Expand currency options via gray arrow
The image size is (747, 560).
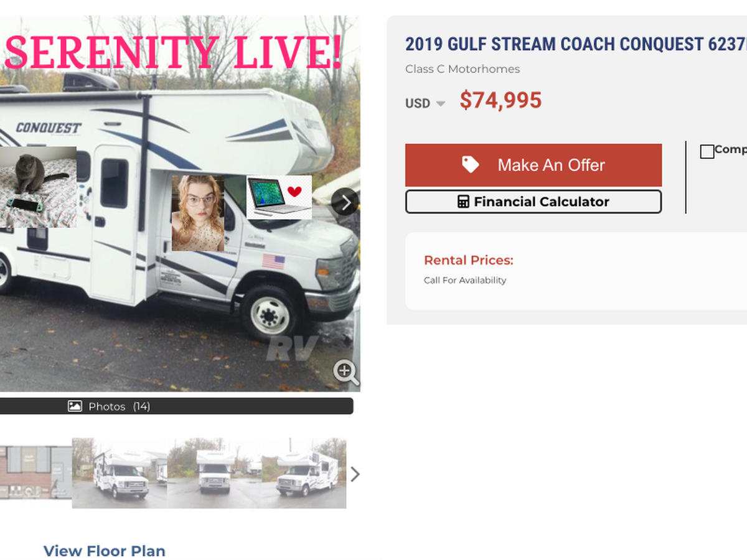tap(441, 104)
